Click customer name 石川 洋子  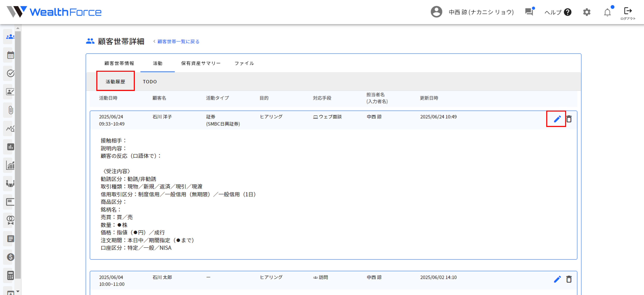tap(162, 117)
